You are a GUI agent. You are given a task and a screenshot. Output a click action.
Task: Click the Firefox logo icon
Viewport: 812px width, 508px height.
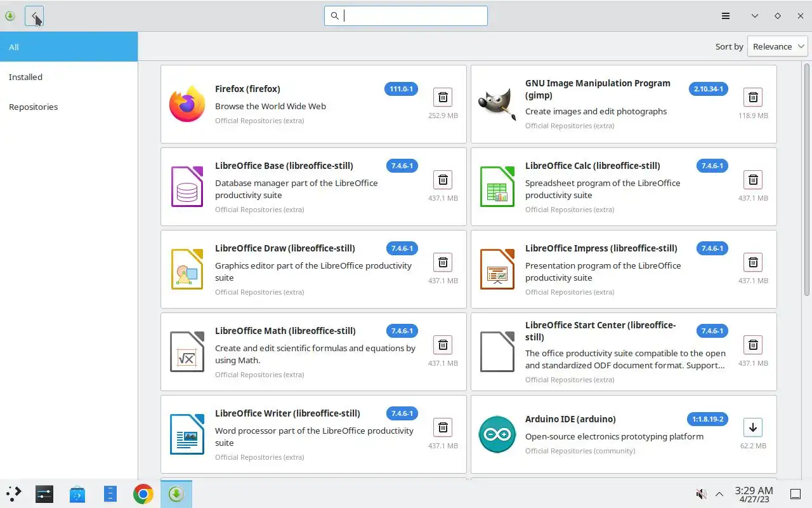coord(187,104)
